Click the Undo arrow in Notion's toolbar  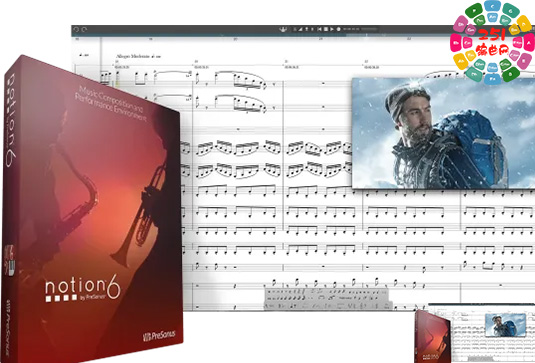click(76, 29)
